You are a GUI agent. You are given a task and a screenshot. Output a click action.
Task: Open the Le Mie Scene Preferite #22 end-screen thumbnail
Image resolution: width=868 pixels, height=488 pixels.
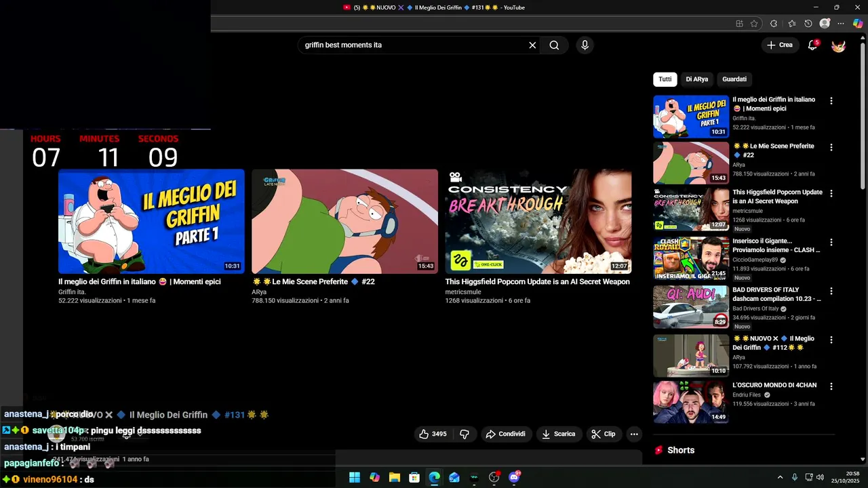tap(344, 222)
